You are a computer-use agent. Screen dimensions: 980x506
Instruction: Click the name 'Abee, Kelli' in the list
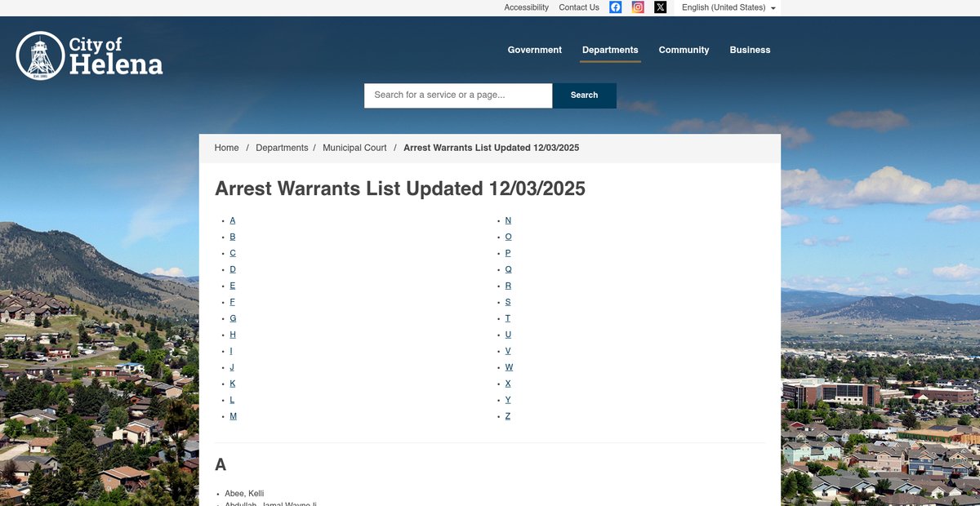(244, 494)
